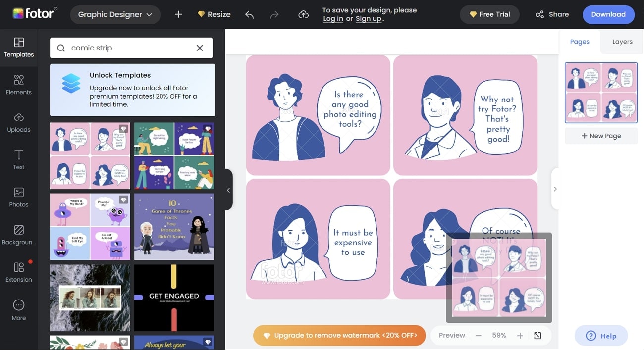Open the Uploads panel
The image size is (644, 350).
(18, 123)
